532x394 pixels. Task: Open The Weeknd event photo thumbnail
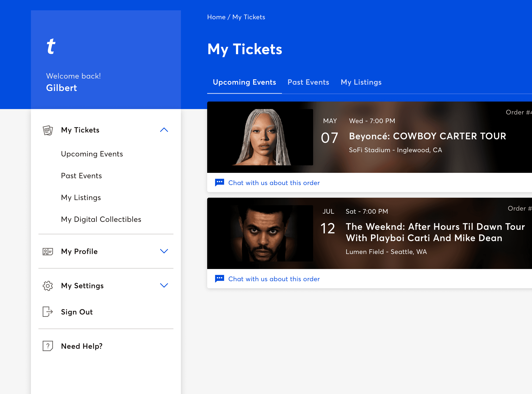coord(260,233)
